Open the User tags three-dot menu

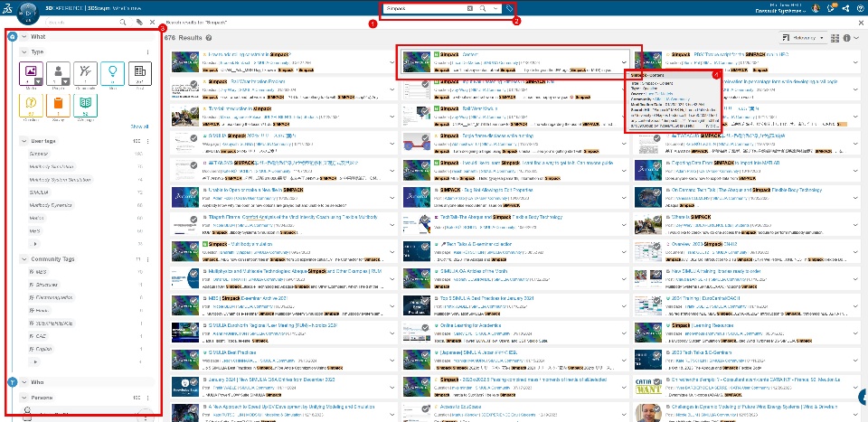(147, 141)
